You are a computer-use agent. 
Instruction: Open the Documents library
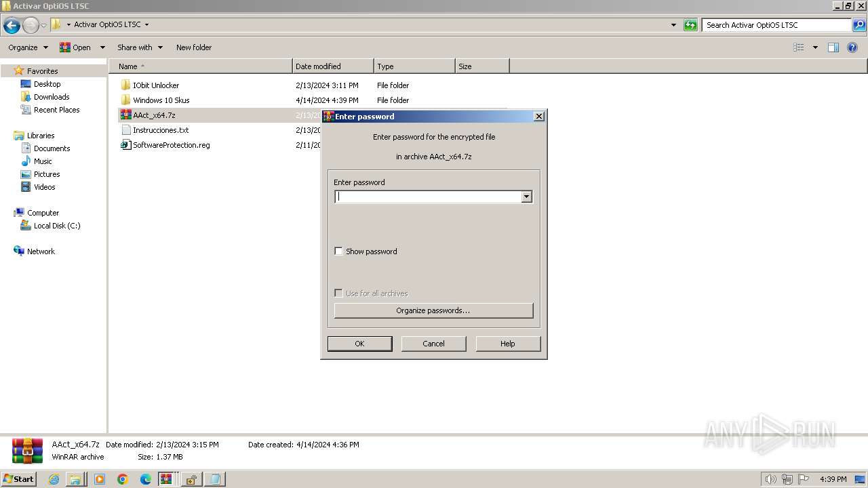tap(52, 148)
